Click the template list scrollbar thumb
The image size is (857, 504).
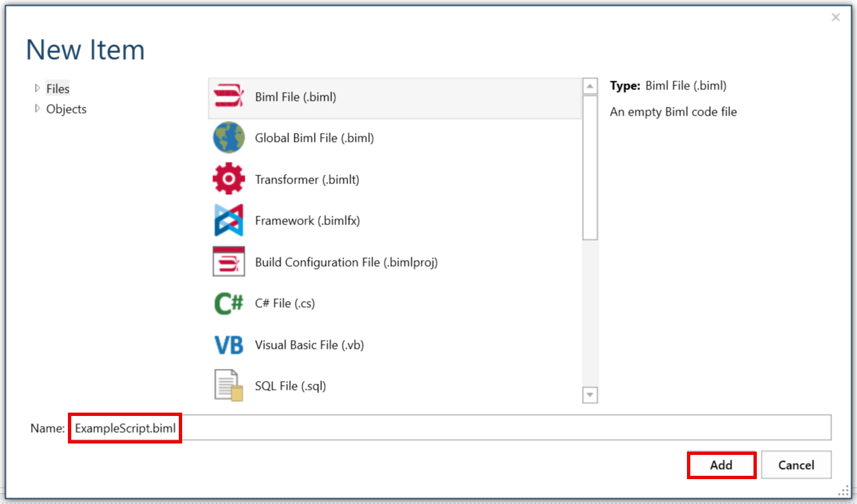click(x=590, y=167)
